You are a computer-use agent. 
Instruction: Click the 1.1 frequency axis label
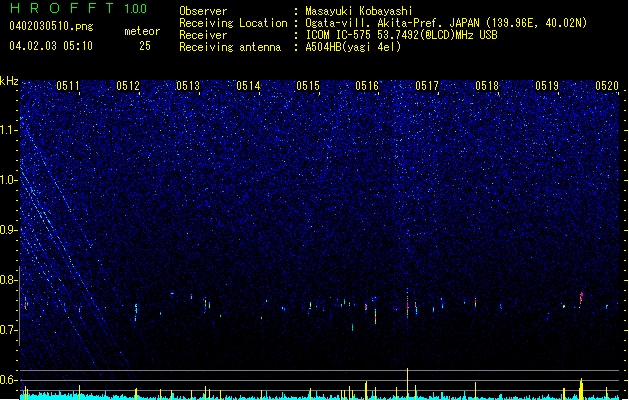(x=8, y=130)
